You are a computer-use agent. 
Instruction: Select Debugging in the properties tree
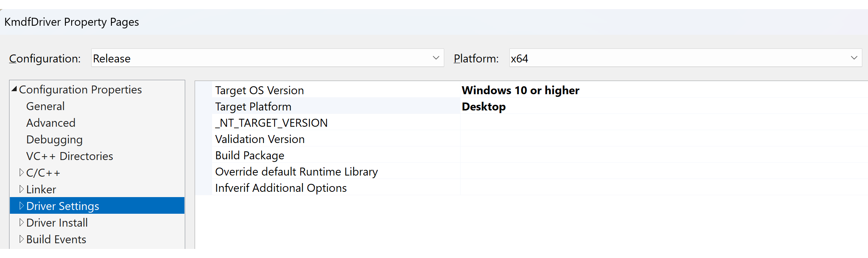[55, 140]
